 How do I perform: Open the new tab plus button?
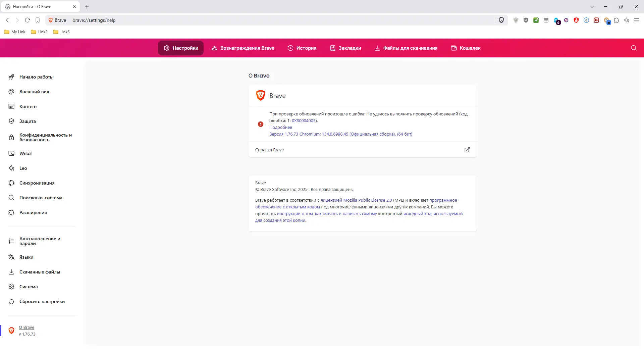click(87, 7)
